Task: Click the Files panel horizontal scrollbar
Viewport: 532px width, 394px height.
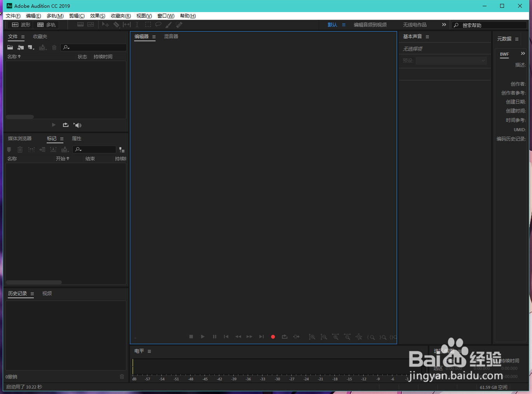Action: point(20,117)
